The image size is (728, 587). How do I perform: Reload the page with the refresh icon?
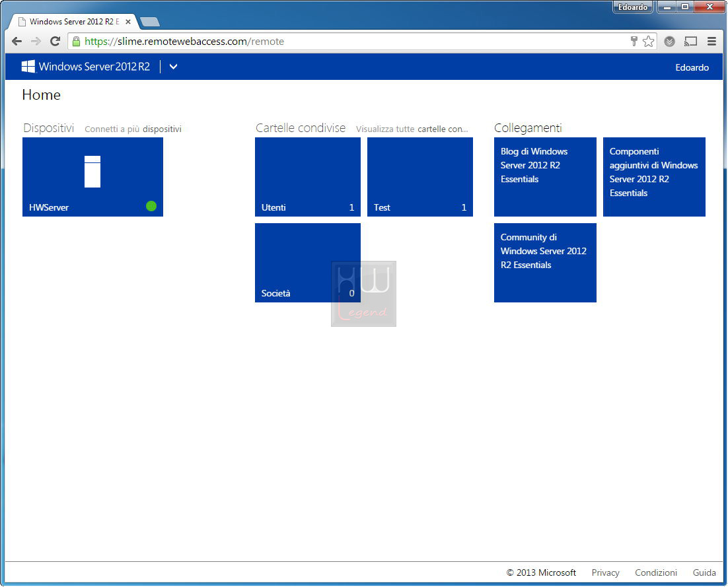tap(55, 42)
